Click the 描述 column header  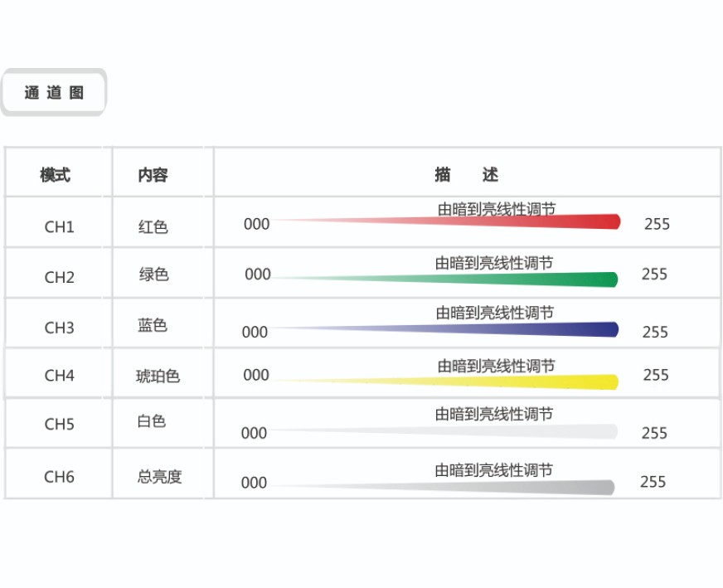click(x=467, y=175)
